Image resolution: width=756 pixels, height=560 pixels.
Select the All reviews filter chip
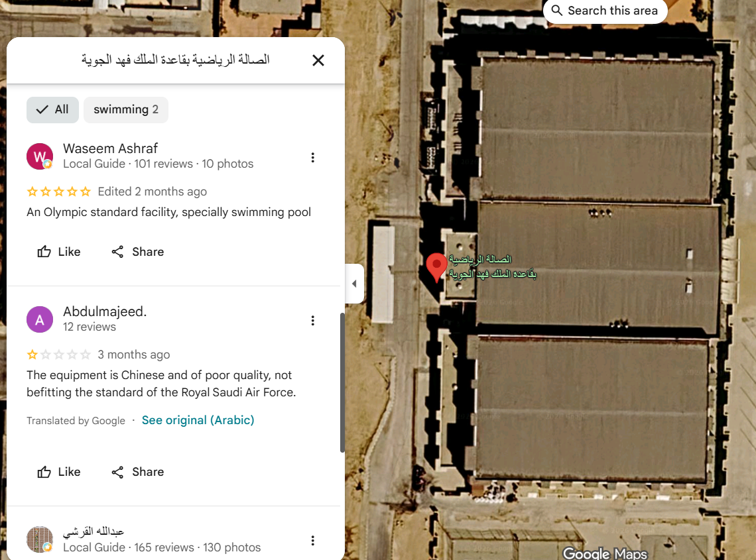pos(52,109)
